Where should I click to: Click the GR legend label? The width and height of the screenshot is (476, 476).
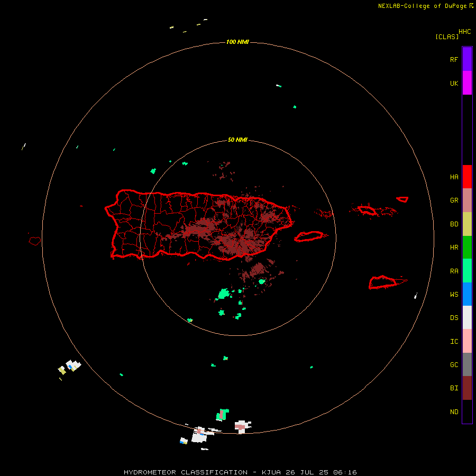[454, 200]
